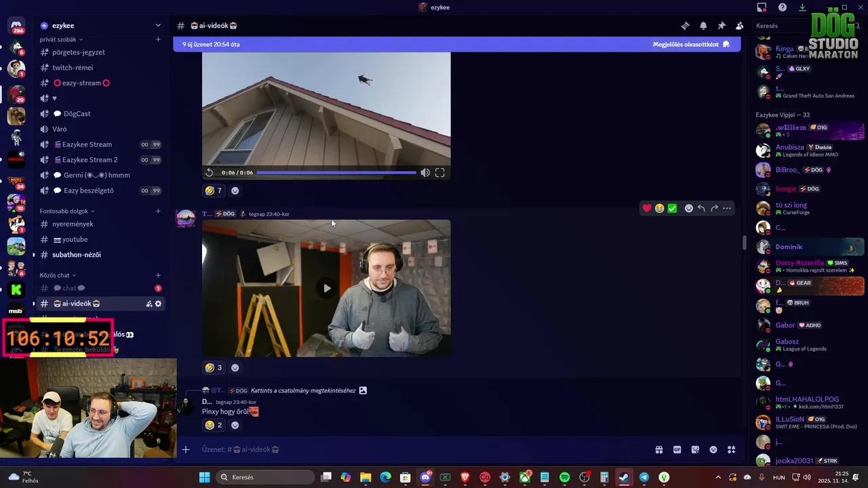Show pinned messages with pin icon
This screenshot has width=868, height=488.
[x=722, y=26]
